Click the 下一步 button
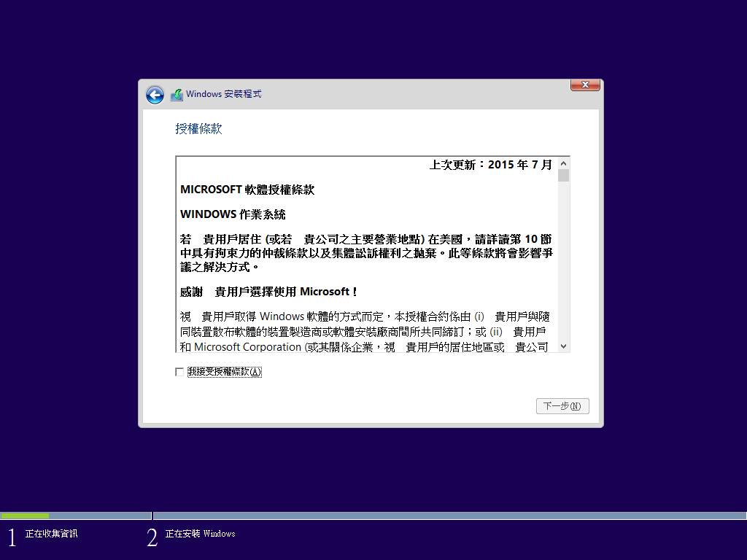This screenshot has width=747, height=560. pos(562,406)
